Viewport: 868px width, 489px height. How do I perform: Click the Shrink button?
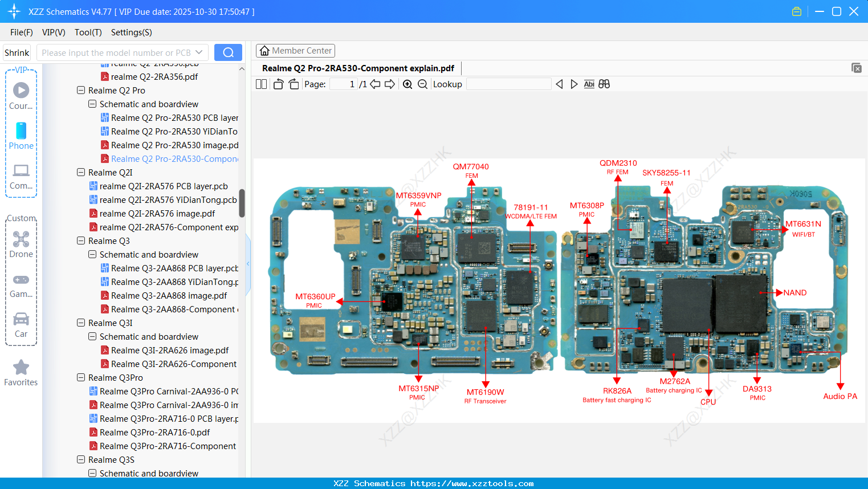(17, 52)
